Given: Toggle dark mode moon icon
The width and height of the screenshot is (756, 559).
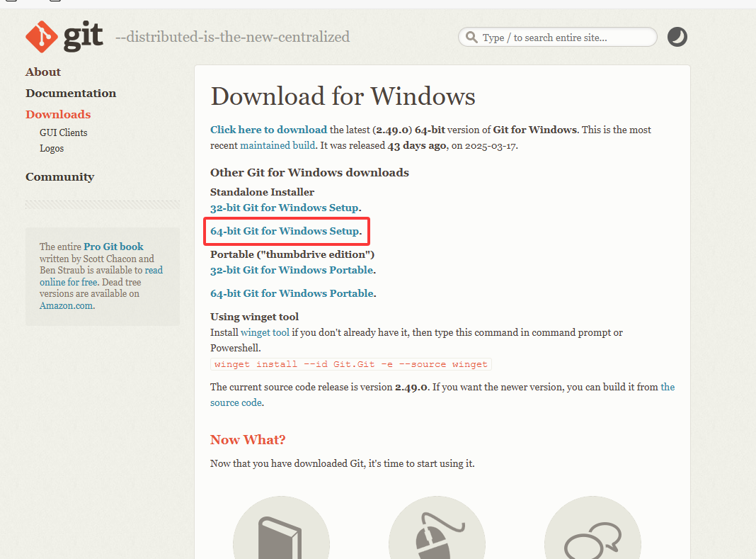Looking at the screenshot, I should pyautogui.click(x=677, y=37).
